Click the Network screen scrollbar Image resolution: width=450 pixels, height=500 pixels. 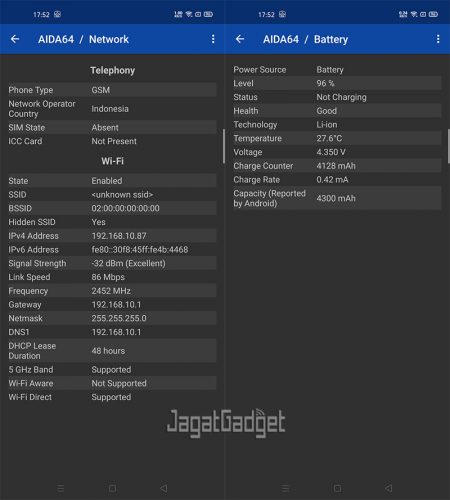click(x=224, y=146)
